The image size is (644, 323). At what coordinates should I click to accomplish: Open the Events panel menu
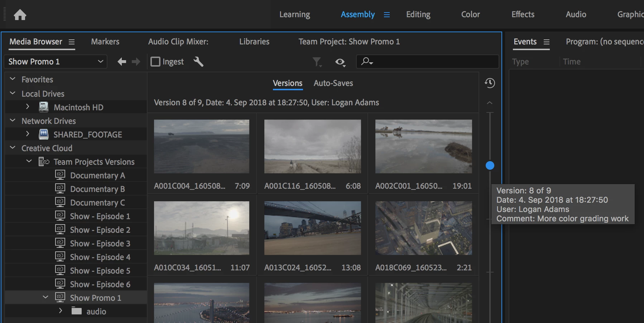[x=547, y=42]
